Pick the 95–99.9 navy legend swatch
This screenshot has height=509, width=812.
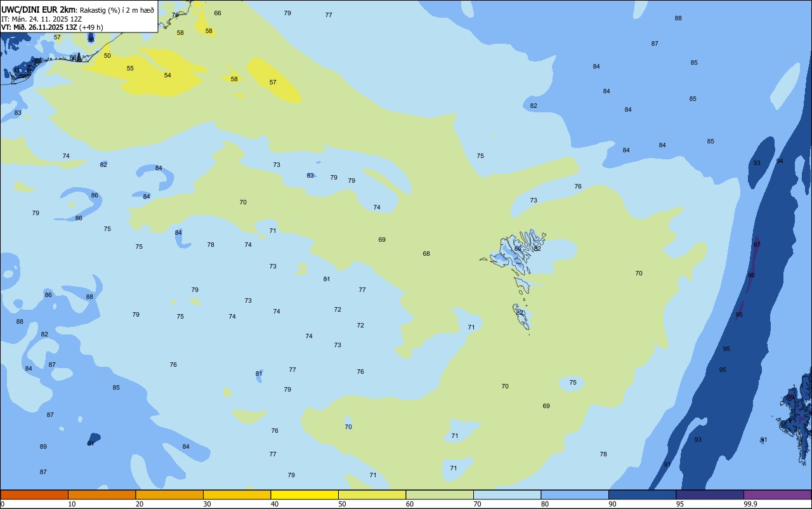710,494
